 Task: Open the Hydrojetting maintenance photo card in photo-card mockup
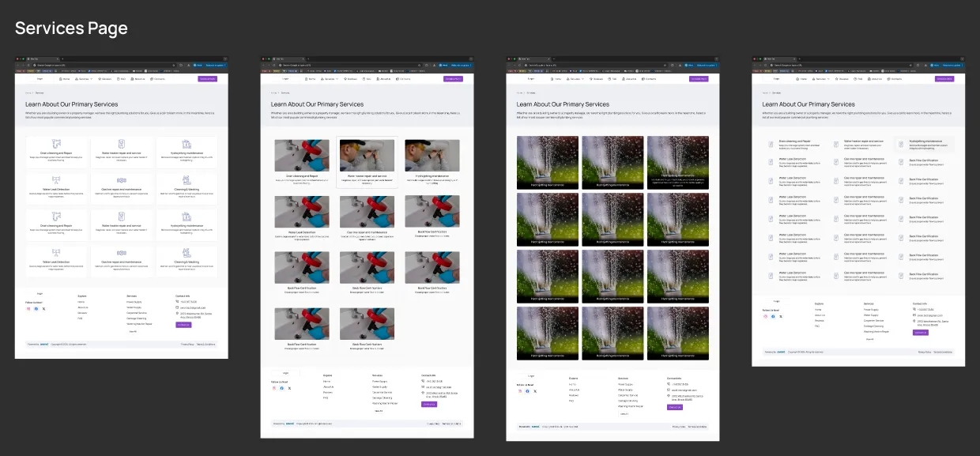432,160
